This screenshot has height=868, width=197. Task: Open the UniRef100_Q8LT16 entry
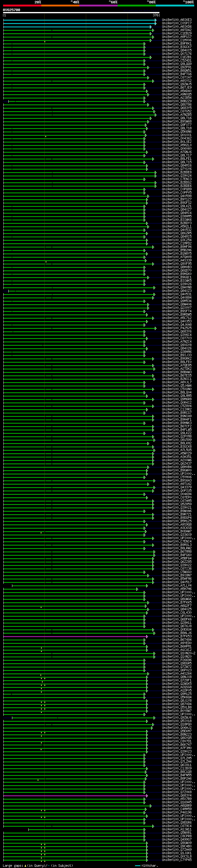[x=177, y=118]
